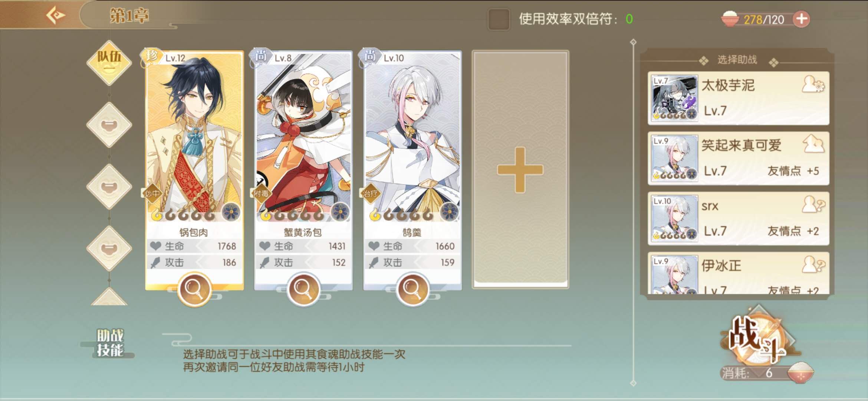868x401 pixels.
Task: Choose 伊冰正 as battle assist
Action: (739, 273)
